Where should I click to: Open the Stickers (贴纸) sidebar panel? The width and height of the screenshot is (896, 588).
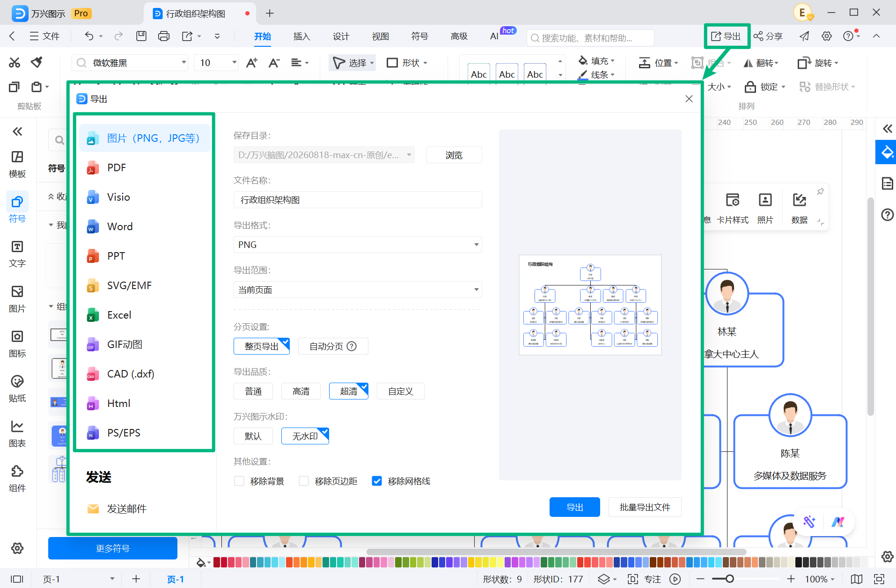pyautogui.click(x=17, y=389)
